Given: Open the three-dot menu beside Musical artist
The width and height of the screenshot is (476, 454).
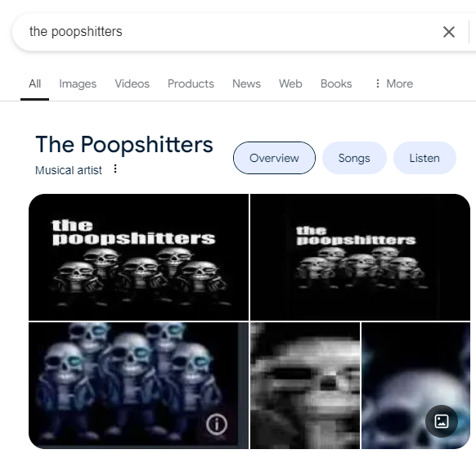Looking at the screenshot, I should click(x=115, y=169).
